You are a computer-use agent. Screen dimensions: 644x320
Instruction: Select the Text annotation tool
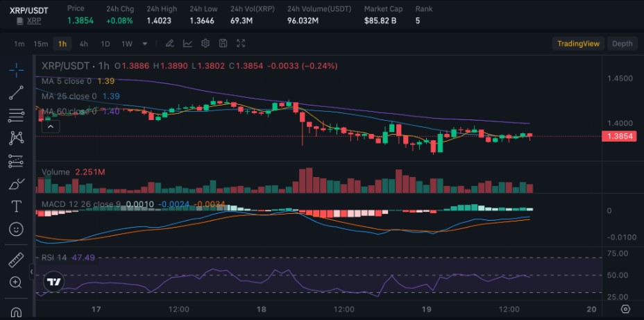click(x=16, y=206)
